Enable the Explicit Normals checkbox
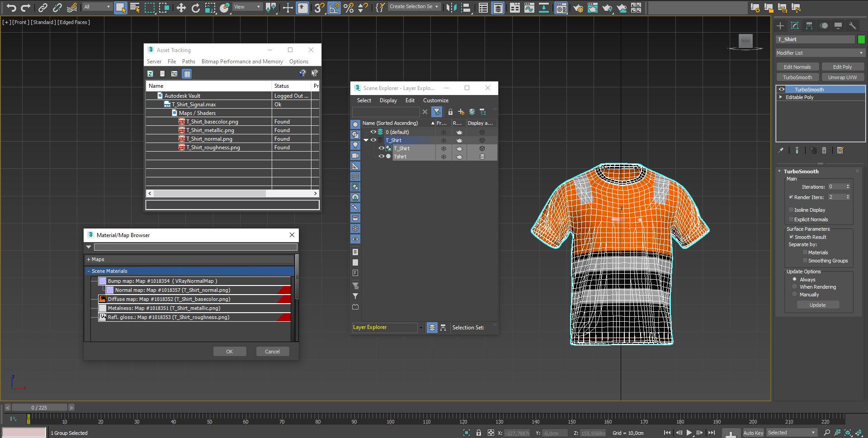Viewport: 868px width, 438px height. [791, 219]
